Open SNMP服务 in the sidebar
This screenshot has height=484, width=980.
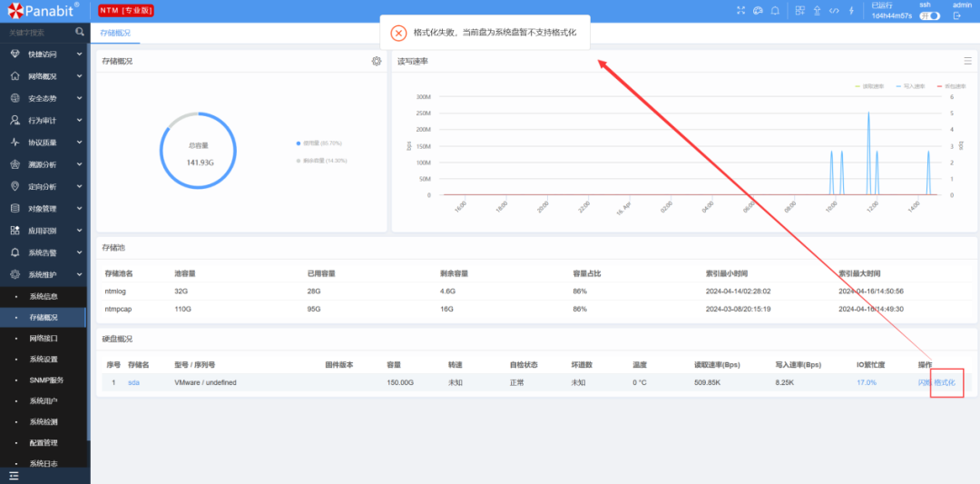pos(46,380)
